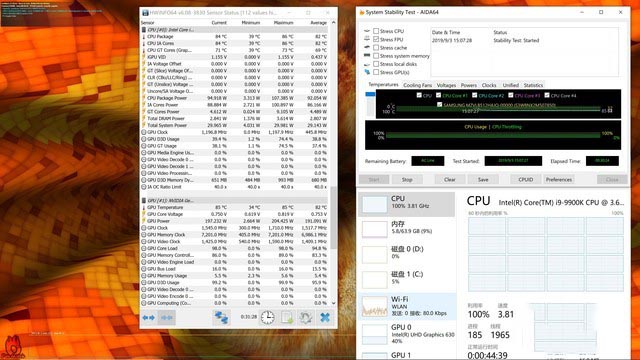Enable Stress local disks checkbox
This screenshot has width=640, height=360.
[x=376, y=64]
